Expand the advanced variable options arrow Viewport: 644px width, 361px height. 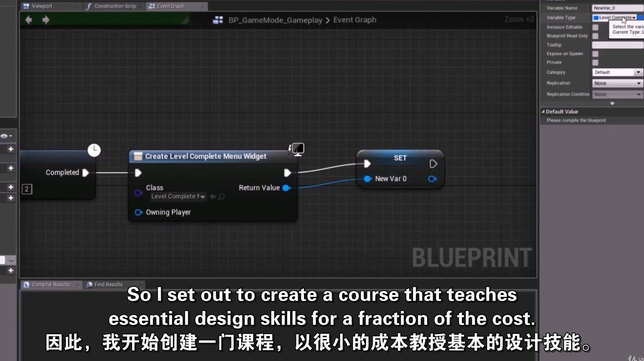point(612,103)
